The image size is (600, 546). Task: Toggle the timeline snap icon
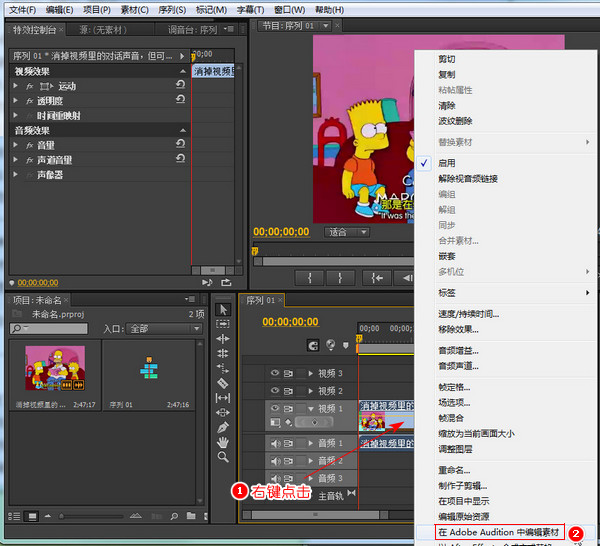click(313, 346)
